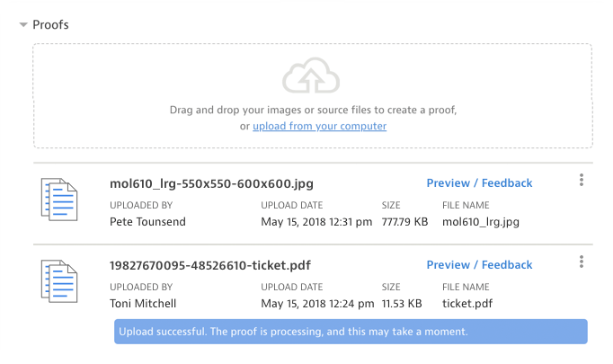This screenshot has height=364, width=613.
Task: Click the 11.53 KB size value
Action: click(x=404, y=302)
